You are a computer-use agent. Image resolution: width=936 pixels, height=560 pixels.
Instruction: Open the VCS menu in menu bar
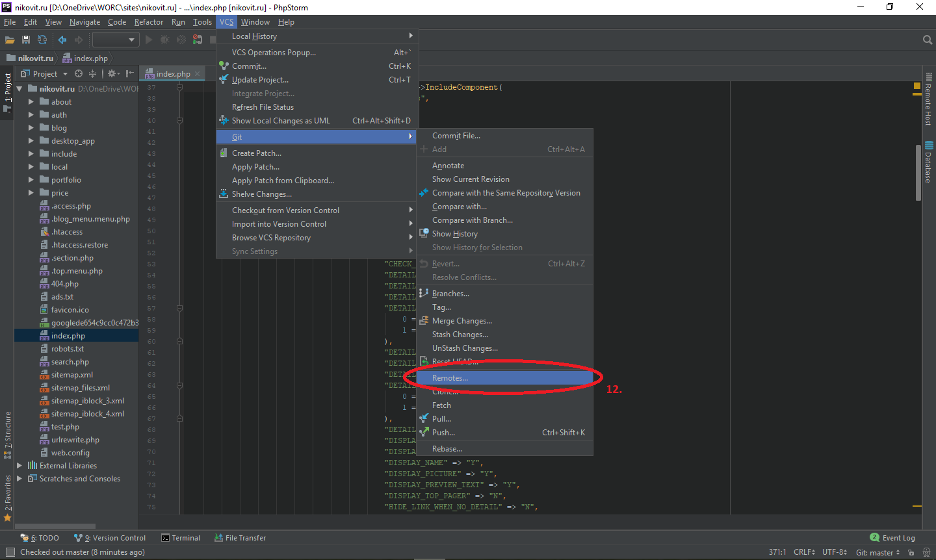click(226, 22)
